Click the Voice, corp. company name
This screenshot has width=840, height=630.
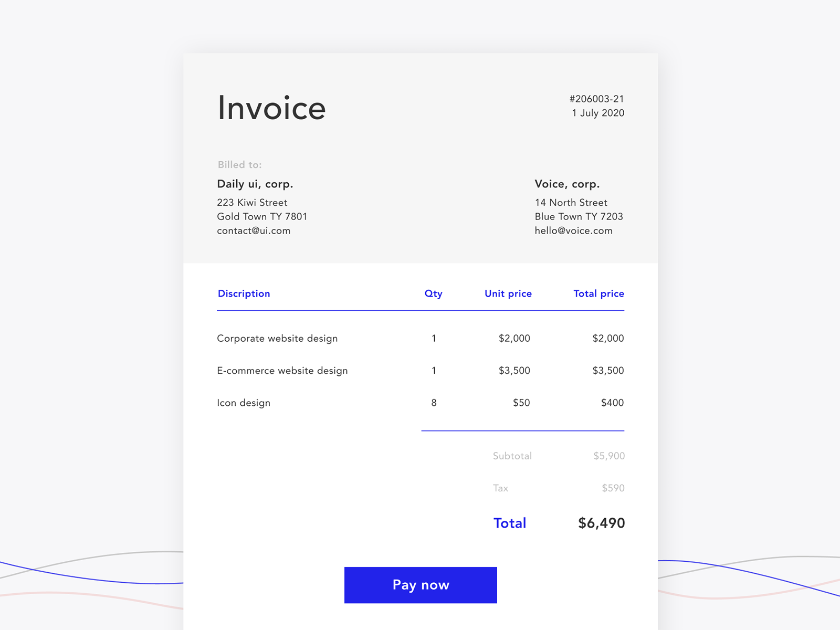[566, 184]
